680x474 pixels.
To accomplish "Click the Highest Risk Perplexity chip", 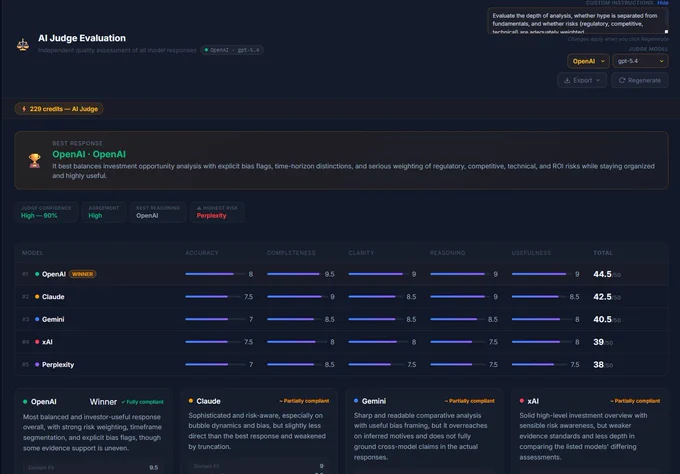I will [217, 212].
